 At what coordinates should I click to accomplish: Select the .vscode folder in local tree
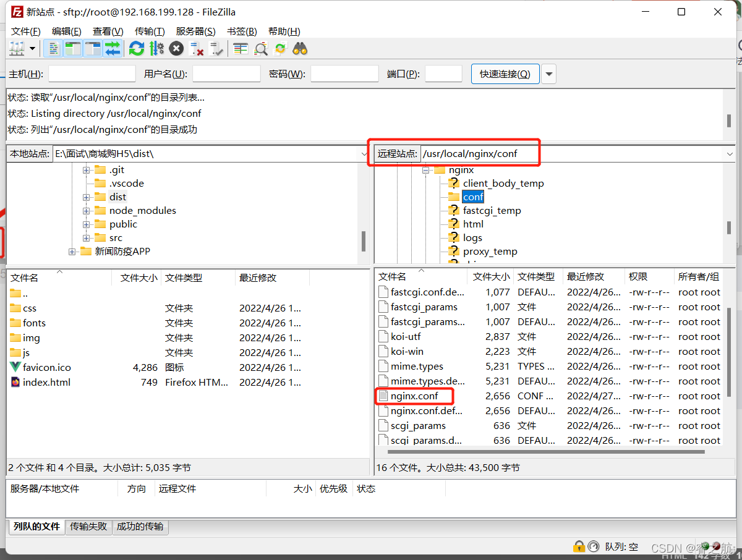pos(126,184)
